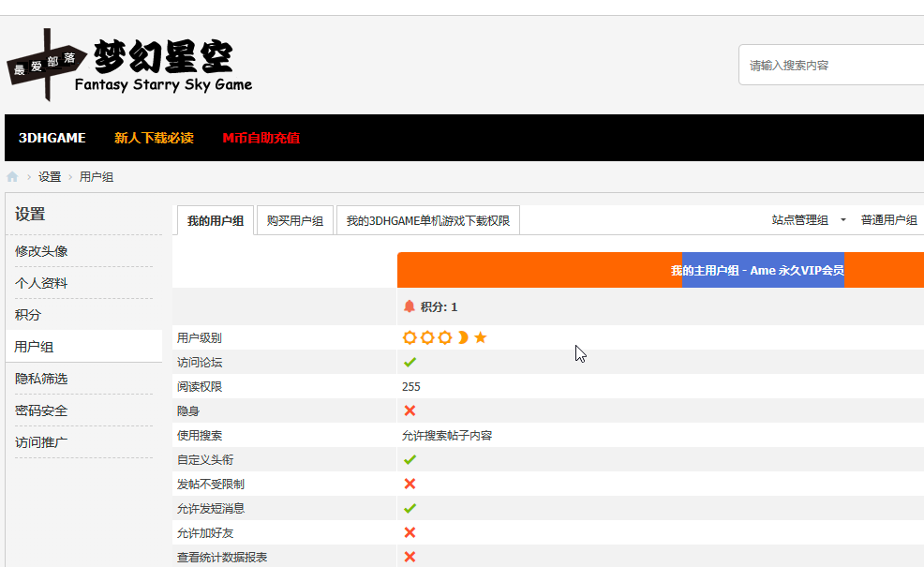The width and height of the screenshot is (924, 567).
Task: Click the red cross for 发帖不受限制
Action: point(410,484)
